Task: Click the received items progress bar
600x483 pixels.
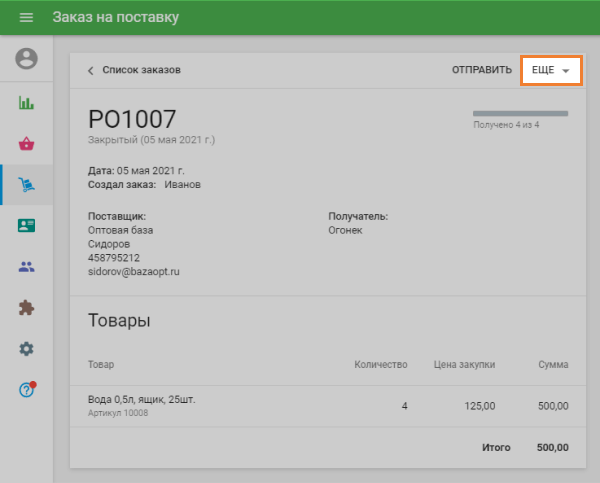Action: (x=520, y=114)
